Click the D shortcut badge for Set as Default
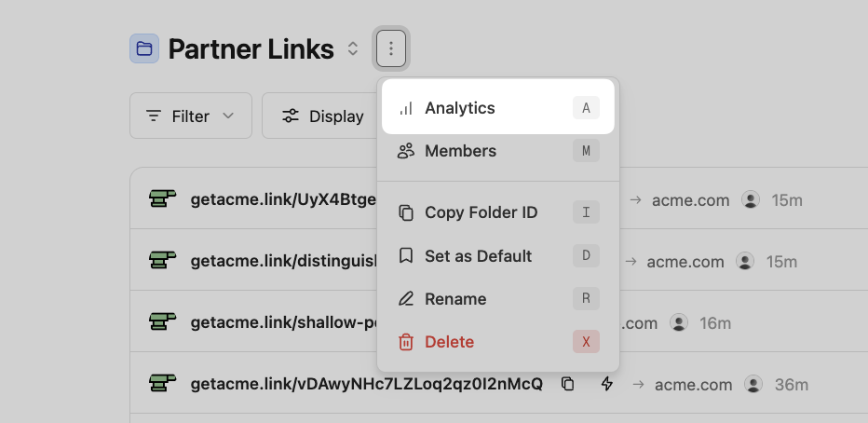Image resolution: width=868 pixels, height=423 pixels. pyautogui.click(x=586, y=256)
